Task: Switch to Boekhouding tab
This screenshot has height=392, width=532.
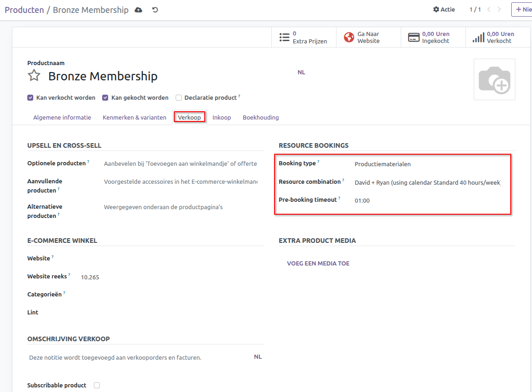Action: [261, 117]
